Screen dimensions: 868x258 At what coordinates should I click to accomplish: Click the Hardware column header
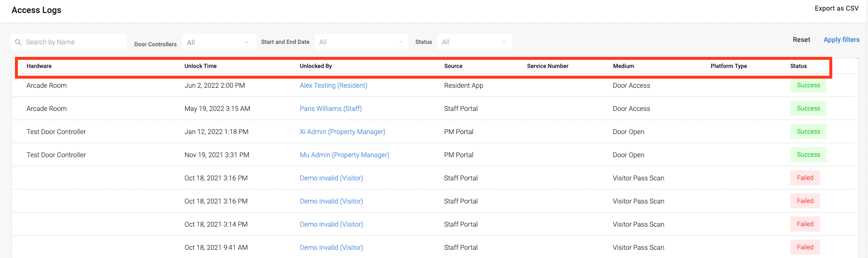click(39, 67)
